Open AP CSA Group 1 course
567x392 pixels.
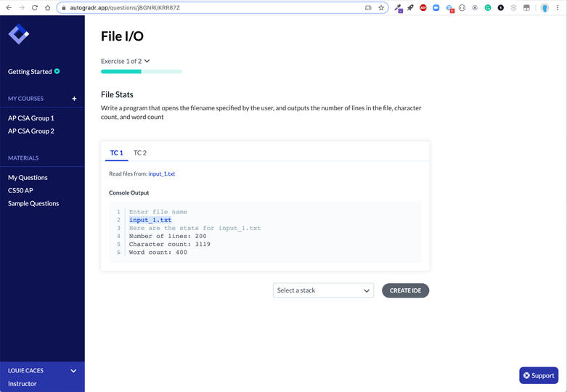pos(31,118)
